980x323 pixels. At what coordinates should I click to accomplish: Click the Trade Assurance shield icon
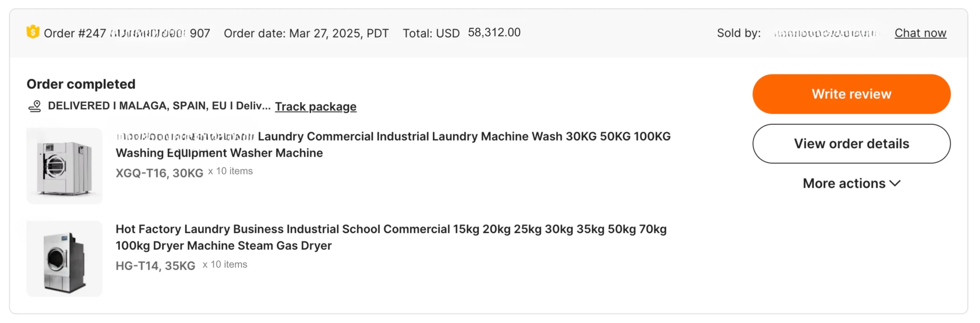click(33, 32)
